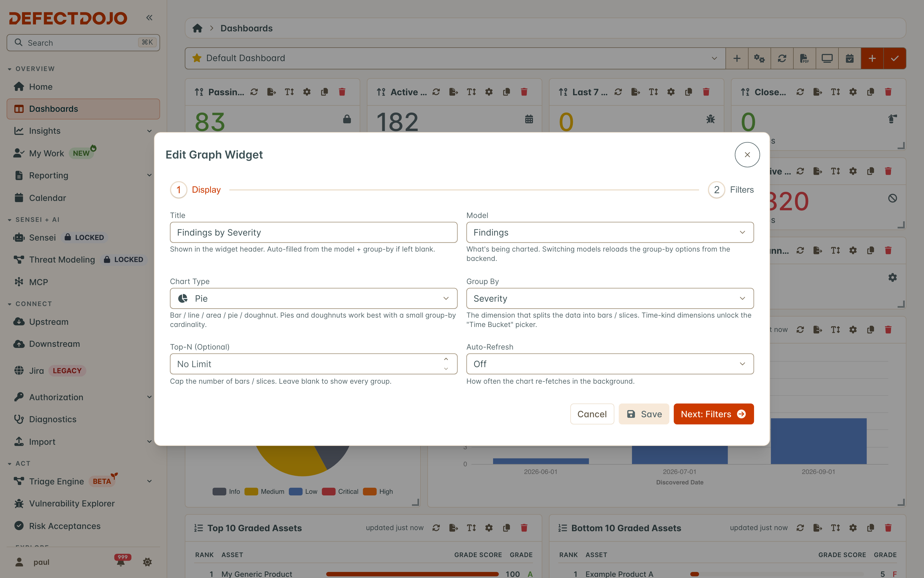Click the sidebar Search field
The image size is (924, 578).
click(x=83, y=42)
